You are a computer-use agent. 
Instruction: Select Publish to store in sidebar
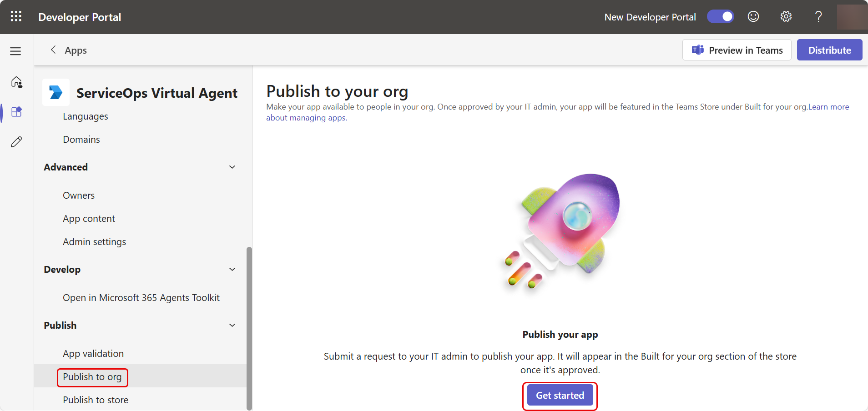pyautogui.click(x=96, y=400)
